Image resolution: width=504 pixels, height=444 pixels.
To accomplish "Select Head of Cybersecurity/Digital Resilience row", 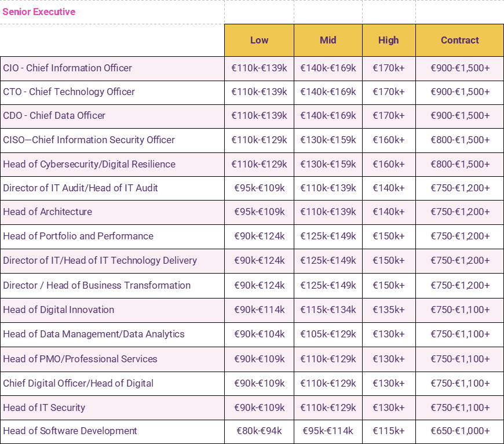I will pos(89,164).
